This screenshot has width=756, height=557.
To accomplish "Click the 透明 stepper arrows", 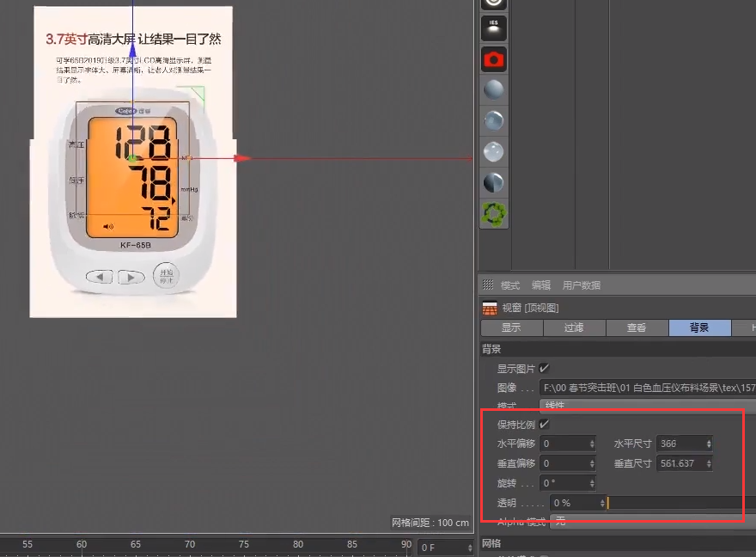I will 602,503.
